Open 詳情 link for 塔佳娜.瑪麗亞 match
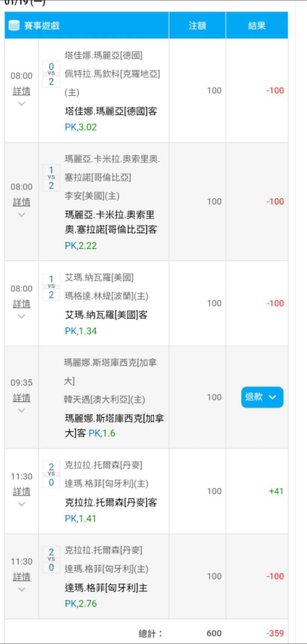Viewport: 307px width, 644px height. click(21, 91)
